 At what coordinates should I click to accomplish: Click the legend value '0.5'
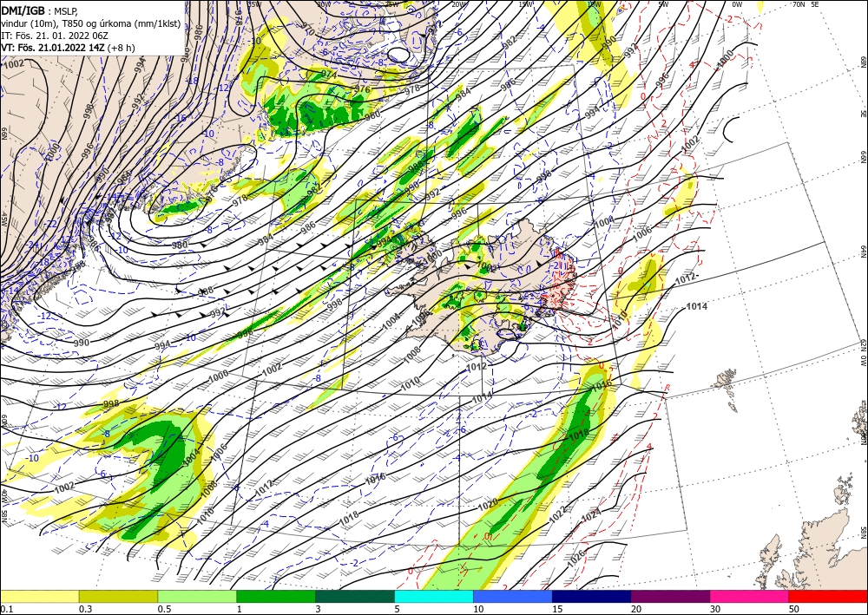164,609
